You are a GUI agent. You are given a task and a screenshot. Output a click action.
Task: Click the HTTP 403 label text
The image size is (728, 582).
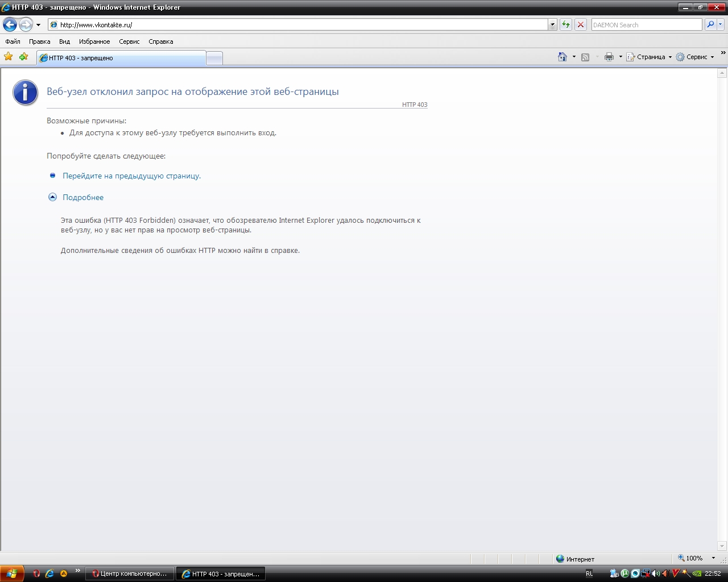[415, 105]
